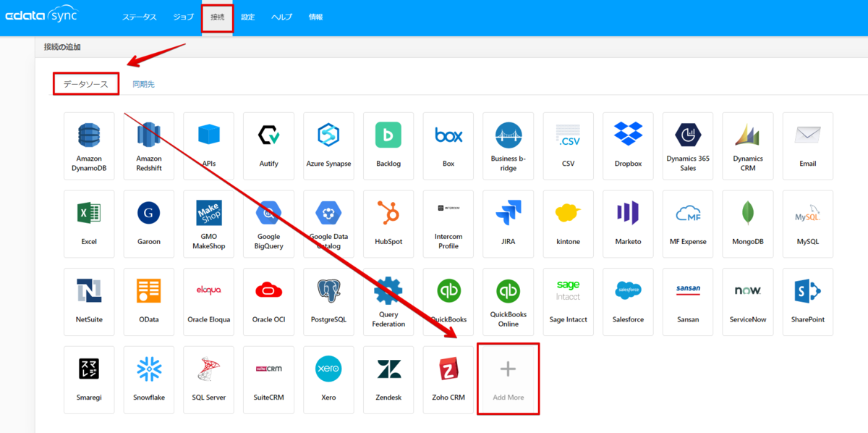Select the Google BigQuery connector
868x433 pixels.
268,224
